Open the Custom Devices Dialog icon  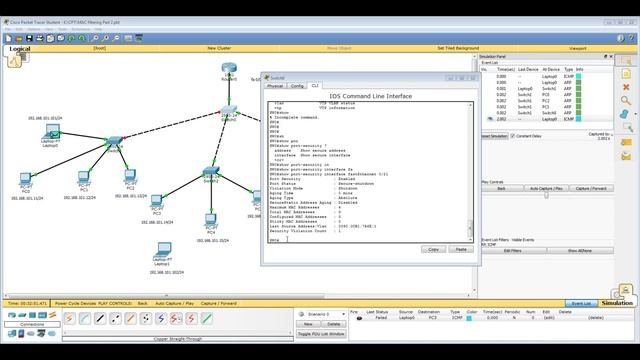click(139, 38)
